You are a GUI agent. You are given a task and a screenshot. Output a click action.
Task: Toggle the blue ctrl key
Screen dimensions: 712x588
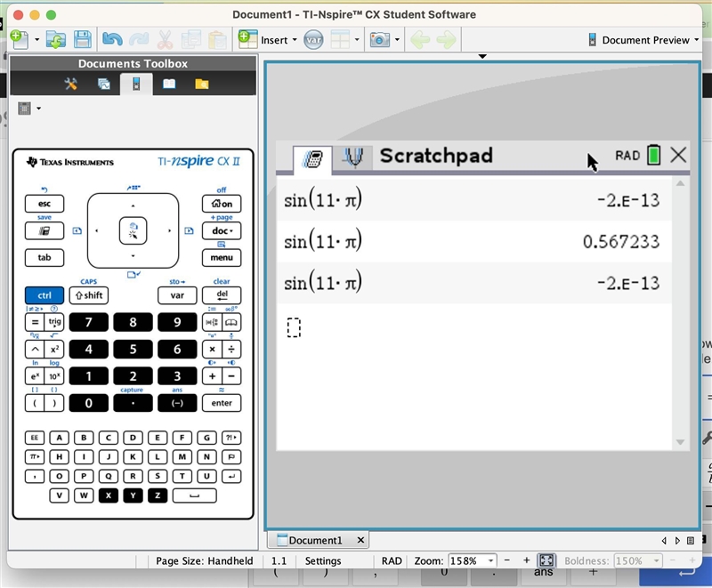point(44,295)
